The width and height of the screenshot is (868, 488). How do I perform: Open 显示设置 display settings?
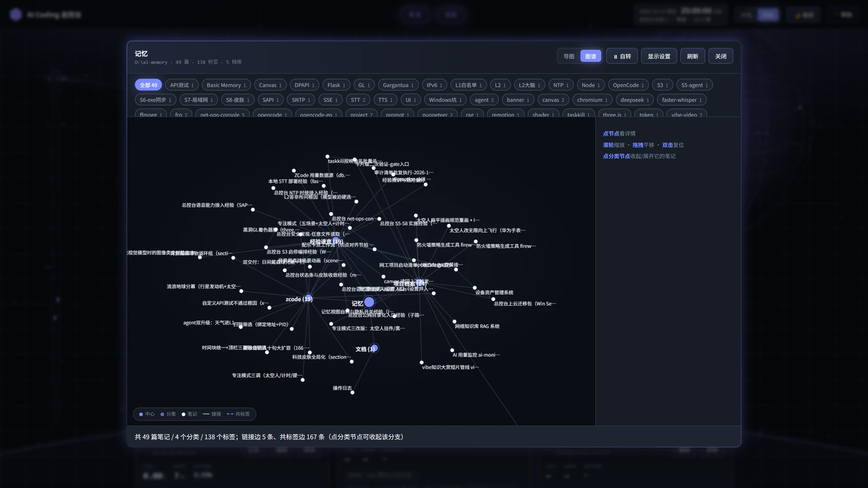point(659,56)
